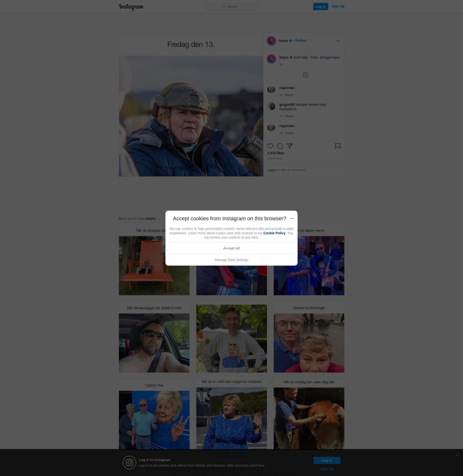
Task: Open the post options three-dot menu
Action: click(x=338, y=41)
